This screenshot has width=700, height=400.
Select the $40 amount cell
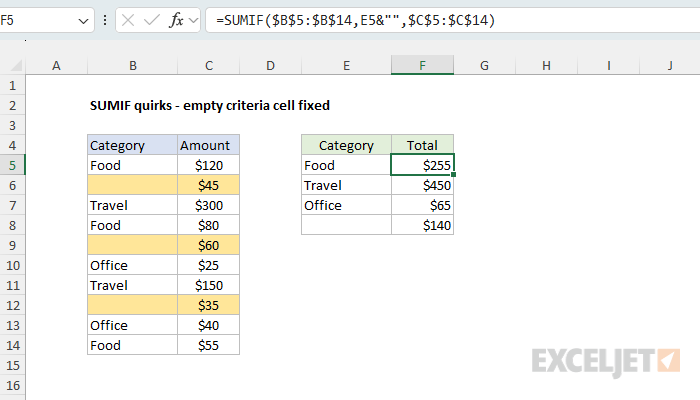208,325
